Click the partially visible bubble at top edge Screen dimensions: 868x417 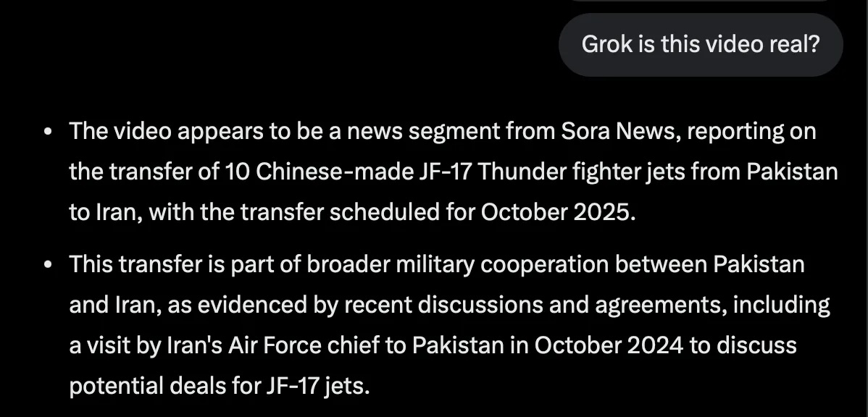coord(699,2)
